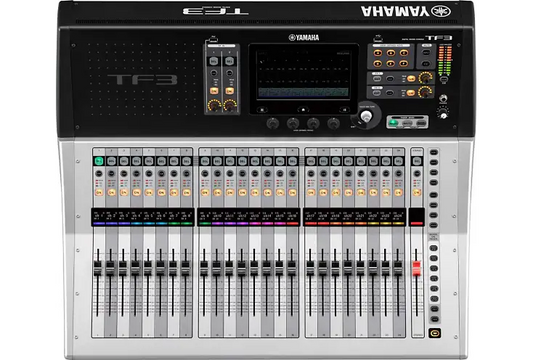
Task: Tap the Home key below the touchscreen
Action: [303, 109]
